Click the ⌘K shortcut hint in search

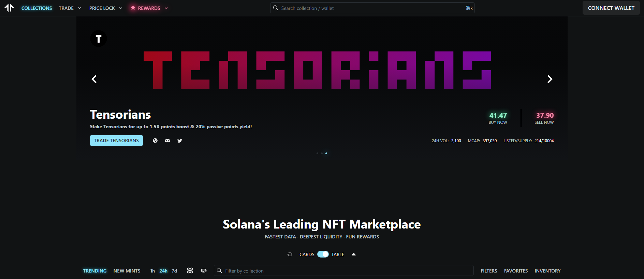pos(469,8)
